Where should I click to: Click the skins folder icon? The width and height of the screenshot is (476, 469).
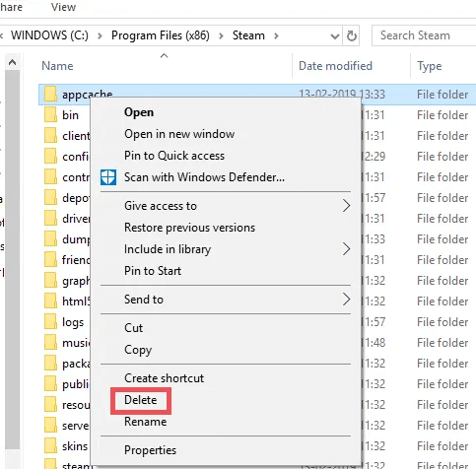pos(50,446)
